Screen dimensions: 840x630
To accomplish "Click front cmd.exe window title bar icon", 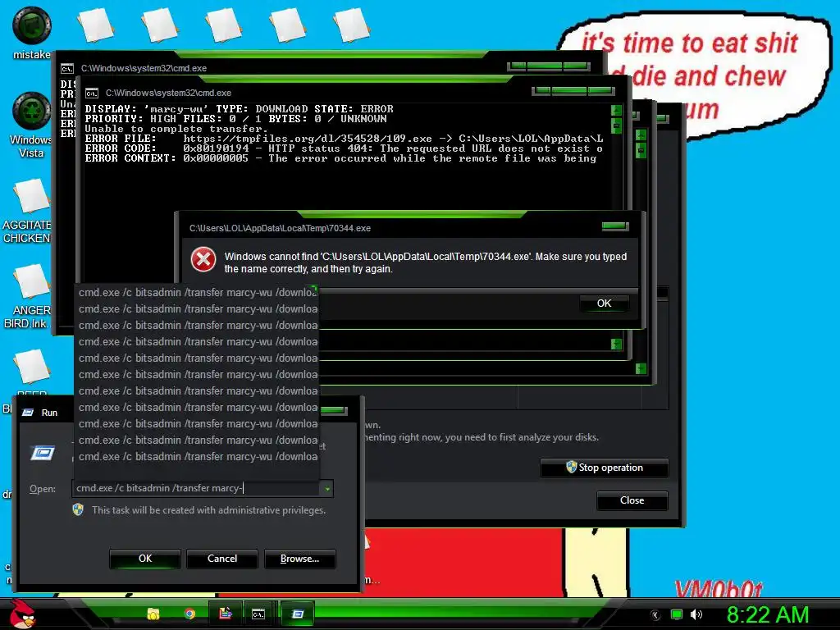I will tap(92, 94).
